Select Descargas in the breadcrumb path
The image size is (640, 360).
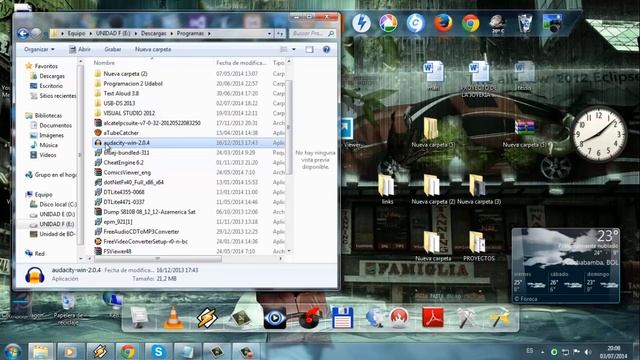(153, 33)
